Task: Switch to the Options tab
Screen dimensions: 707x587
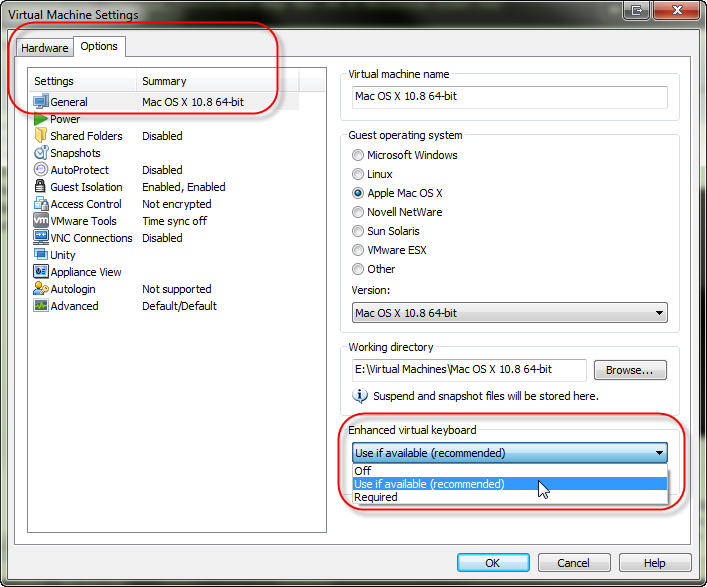Action: click(99, 46)
